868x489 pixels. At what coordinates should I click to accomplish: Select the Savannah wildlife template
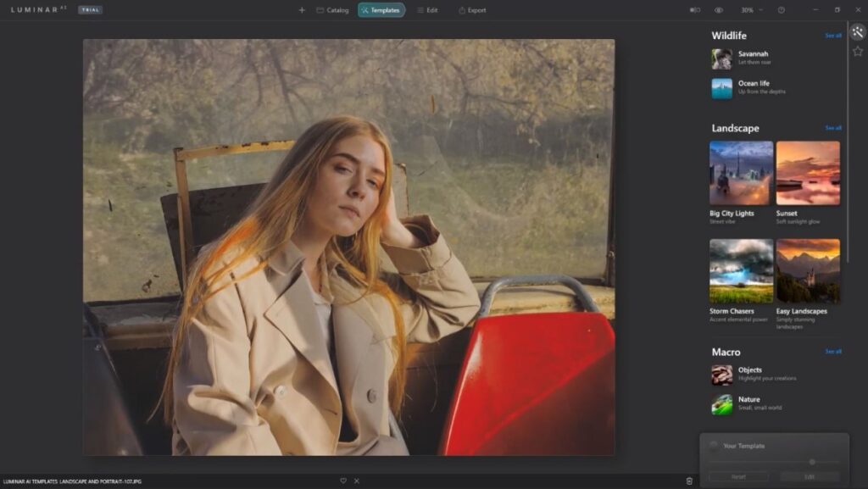pos(721,58)
